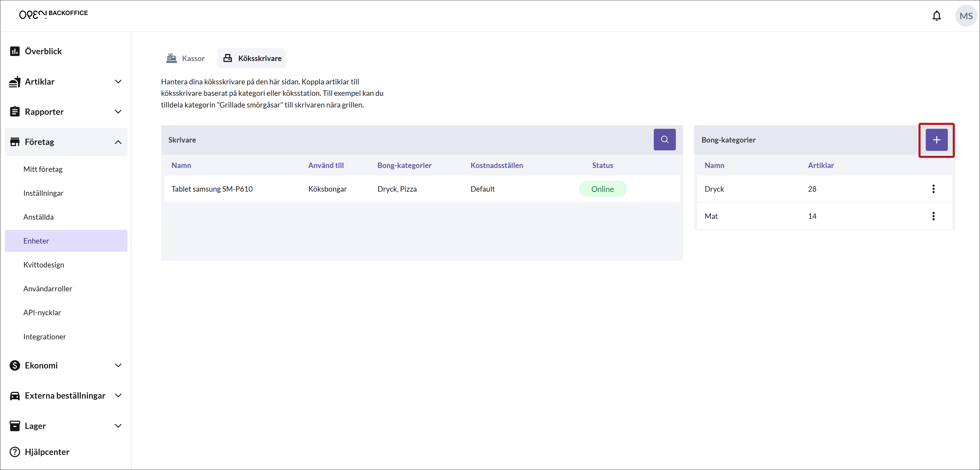Click the Köksbongar cell
This screenshot has height=470, width=980.
tap(327, 189)
